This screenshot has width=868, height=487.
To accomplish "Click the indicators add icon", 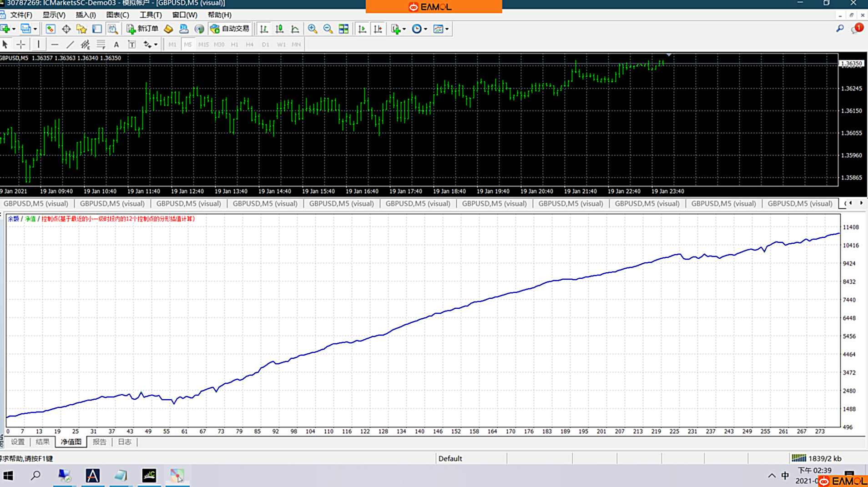I will (396, 29).
